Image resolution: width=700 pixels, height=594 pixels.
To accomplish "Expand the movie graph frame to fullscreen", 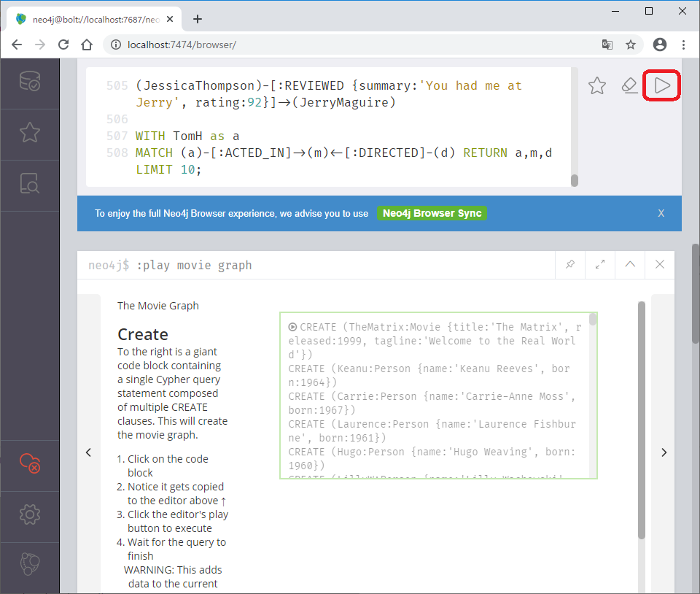I will coord(600,265).
